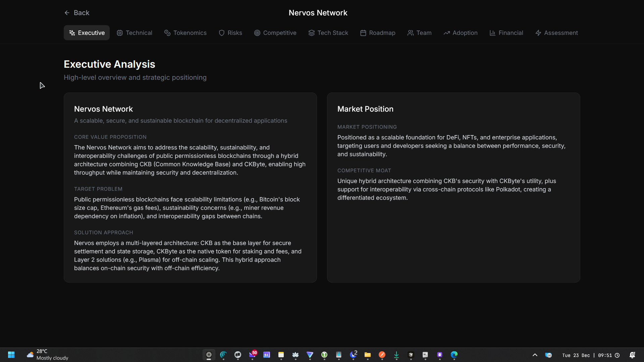This screenshot has width=644, height=362.
Task: Switch to the Team tab
Action: click(419, 33)
